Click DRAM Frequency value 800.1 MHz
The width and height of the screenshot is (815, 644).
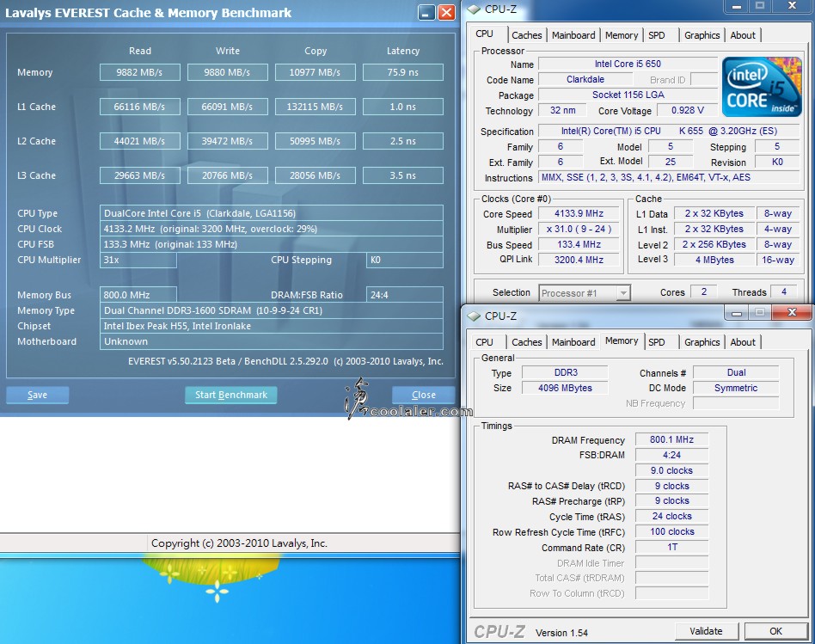[x=672, y=439]
